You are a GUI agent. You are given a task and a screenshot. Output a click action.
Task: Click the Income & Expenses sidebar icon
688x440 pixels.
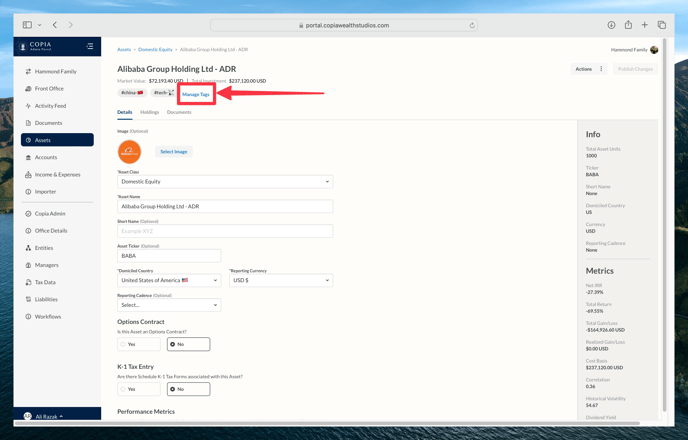pos(28,175)
